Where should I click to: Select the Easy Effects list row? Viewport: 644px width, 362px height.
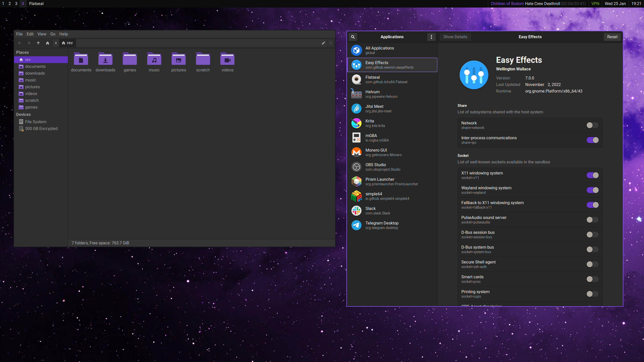(392, 65)
